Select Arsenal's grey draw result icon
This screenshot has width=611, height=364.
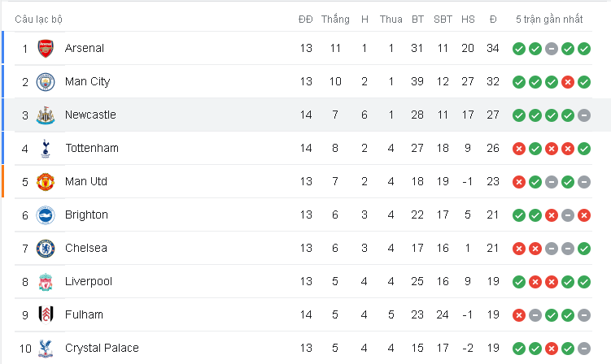552,49
